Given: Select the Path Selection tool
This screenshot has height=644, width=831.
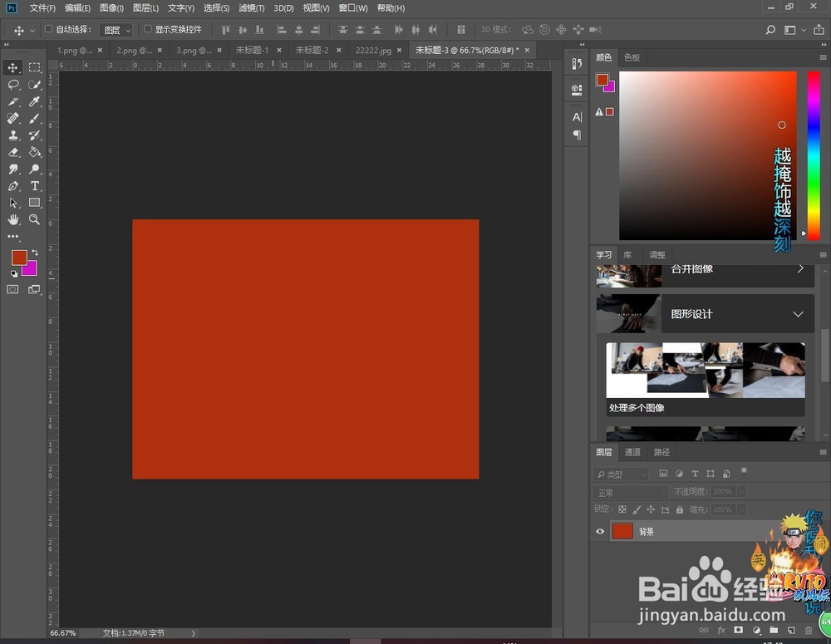Looking at the screenshot, I should coord(13,203).
